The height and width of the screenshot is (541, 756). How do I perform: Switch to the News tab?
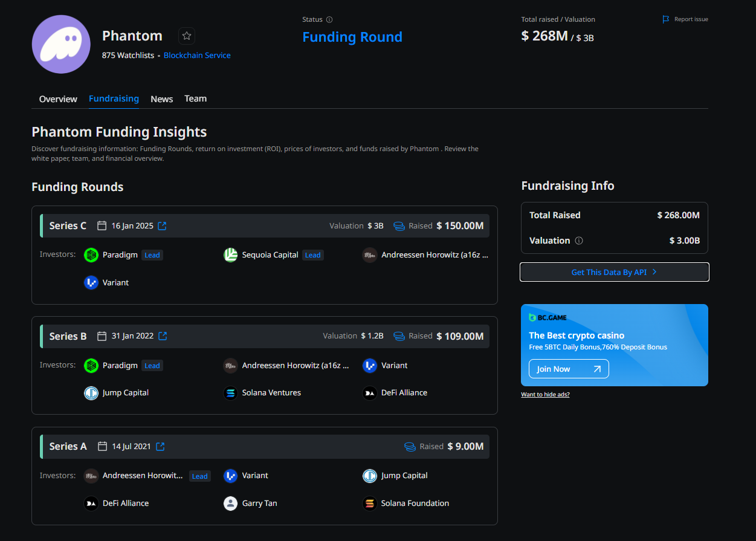[161, 99]
